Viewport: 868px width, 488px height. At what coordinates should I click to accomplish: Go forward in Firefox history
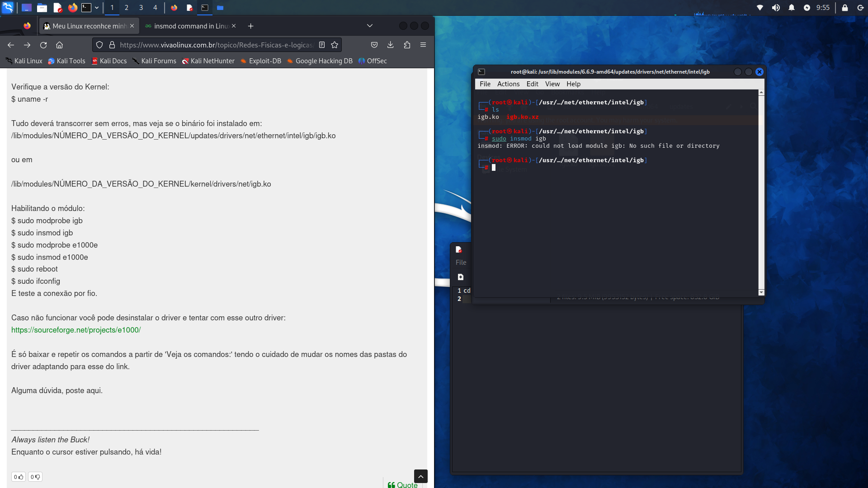click(x=27, y=45)
